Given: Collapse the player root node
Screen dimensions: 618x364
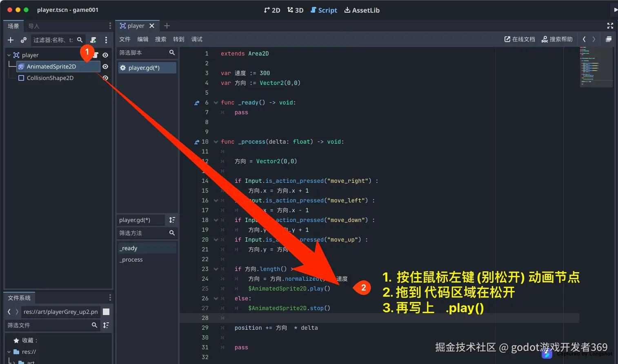Looking at the screenshot, I should tap(9, 55).
